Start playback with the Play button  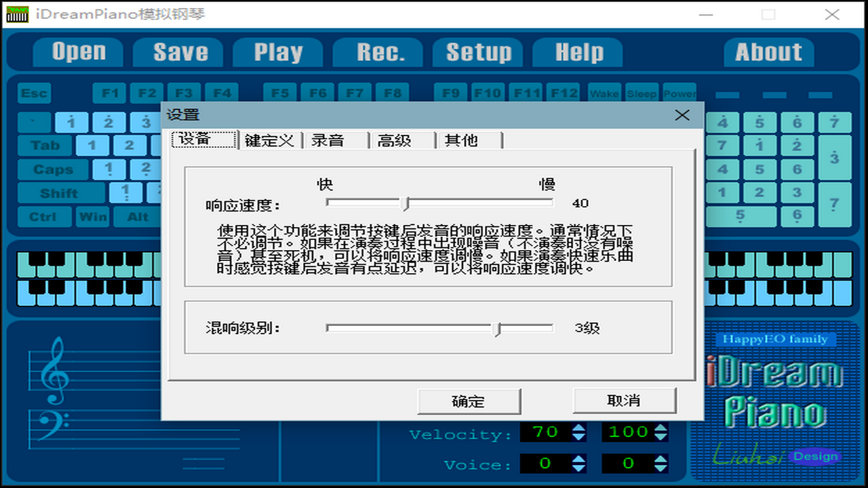277,52
